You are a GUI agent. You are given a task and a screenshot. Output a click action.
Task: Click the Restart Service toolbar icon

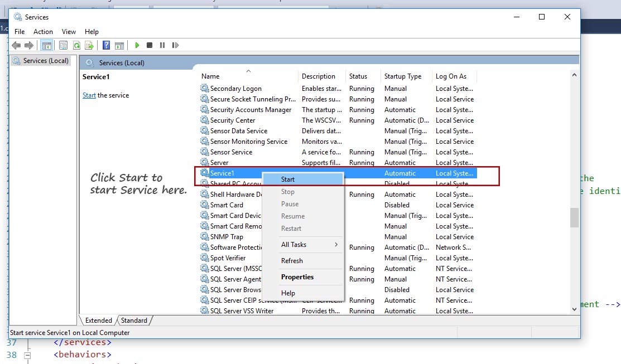[x=175, y=46]
